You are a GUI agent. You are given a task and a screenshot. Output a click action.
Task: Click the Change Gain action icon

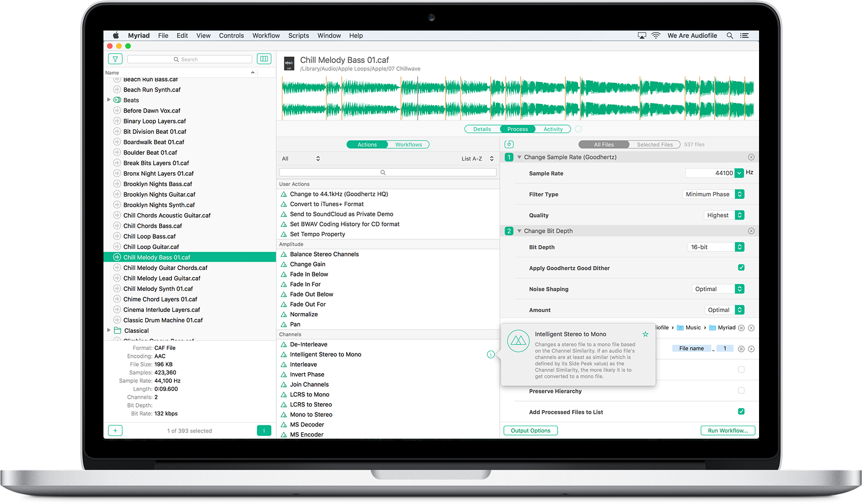(284, 264)
